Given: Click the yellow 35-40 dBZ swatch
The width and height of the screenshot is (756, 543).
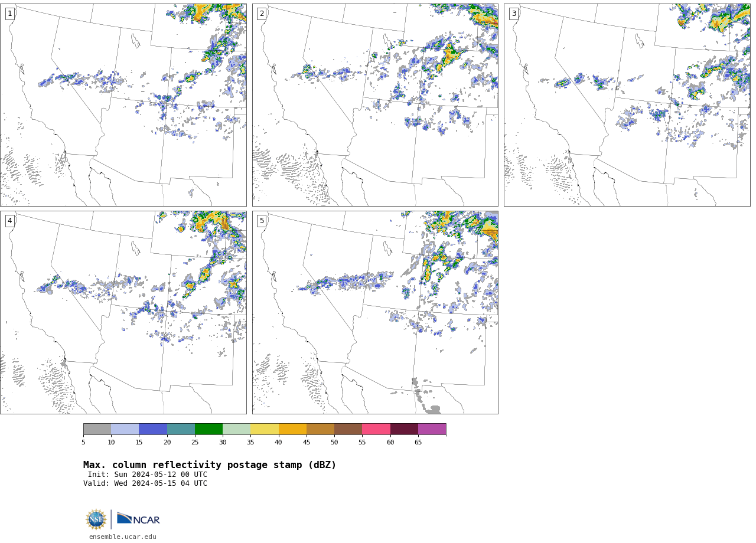Looking at the screenshot, I should tap(265, 429).
